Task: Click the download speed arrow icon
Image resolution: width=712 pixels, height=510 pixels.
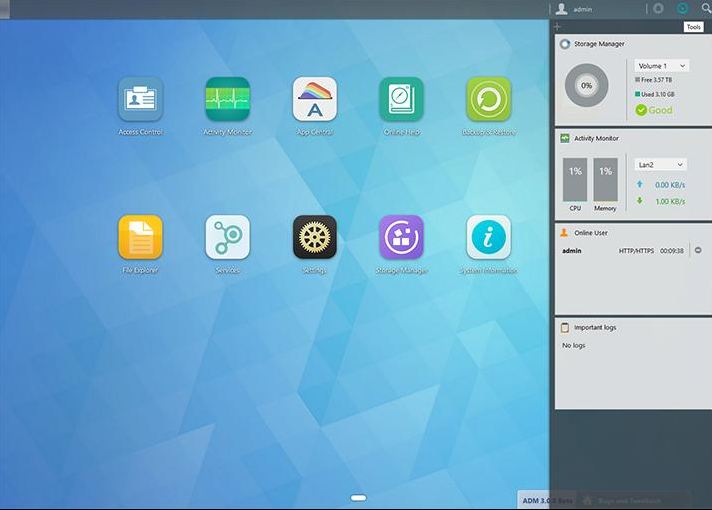Action: coord(640,200)
